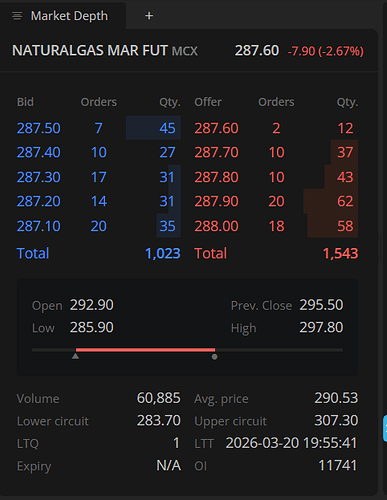Click offer quantity 37

click(345, 153)
